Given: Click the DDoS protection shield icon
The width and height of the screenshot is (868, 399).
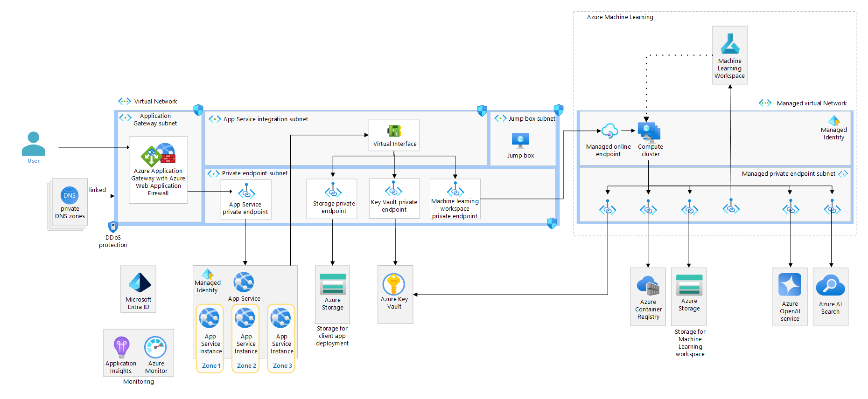Looking at the screenshot, I should tap(113, 227).
